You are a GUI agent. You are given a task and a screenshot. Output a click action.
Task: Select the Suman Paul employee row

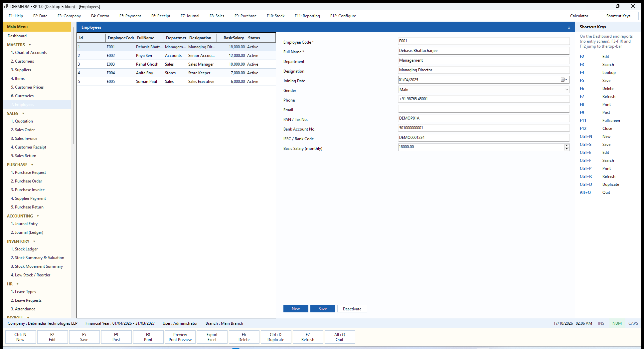click(x=176, y=82)
